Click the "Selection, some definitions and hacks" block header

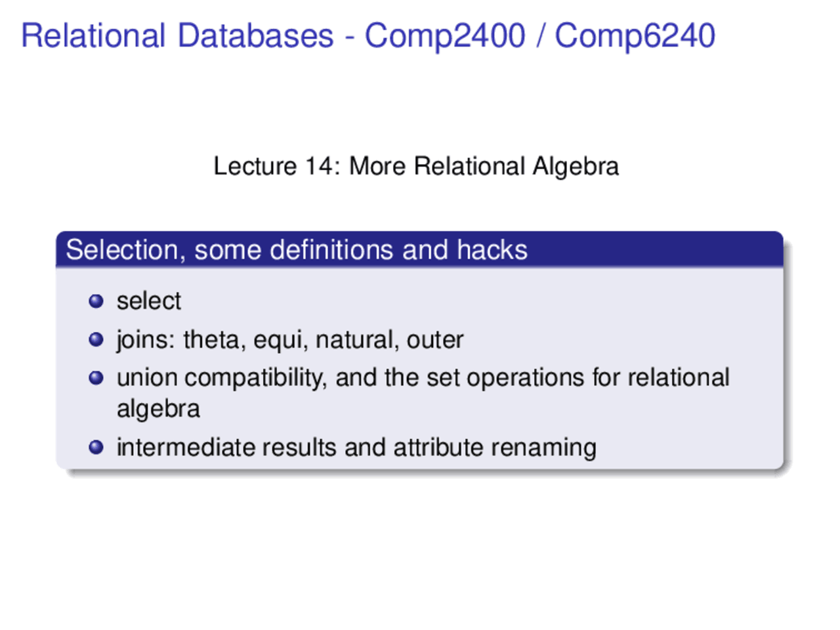(x=297, y=250)
